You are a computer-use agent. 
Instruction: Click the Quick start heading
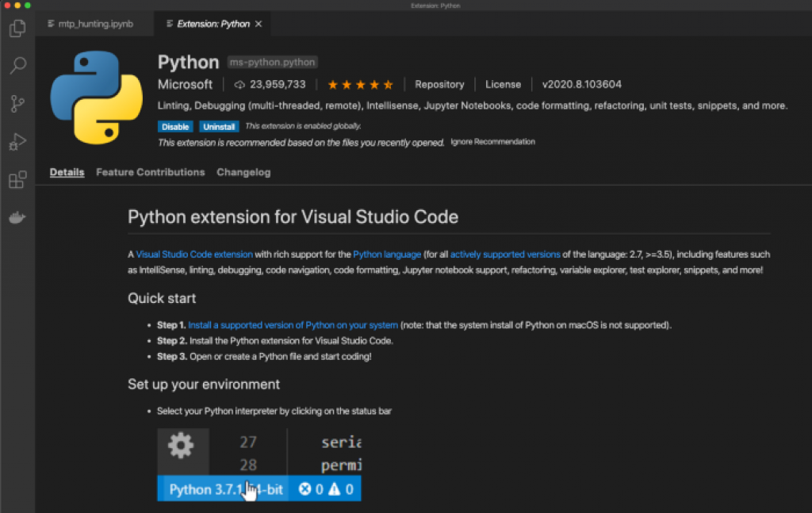click(162, 299)
